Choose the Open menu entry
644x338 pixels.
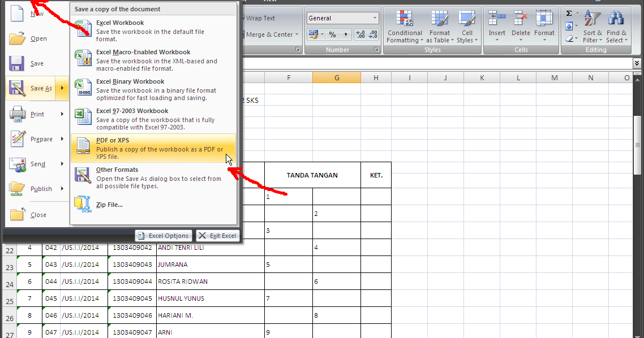tap(37, 38)
